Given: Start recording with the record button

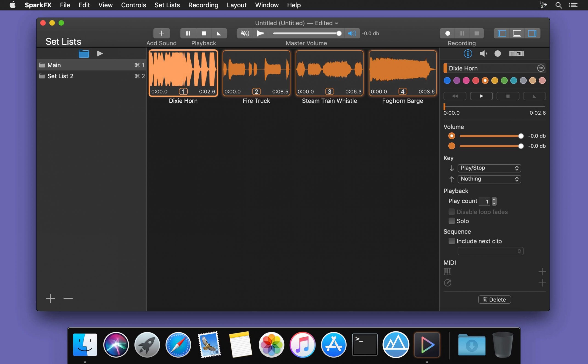Looking at the screenshot, I should pos(447,33).
